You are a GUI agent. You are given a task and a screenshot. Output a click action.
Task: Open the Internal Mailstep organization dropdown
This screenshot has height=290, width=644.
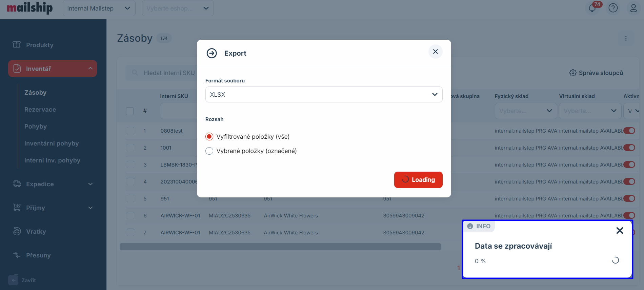pos(99,8)
